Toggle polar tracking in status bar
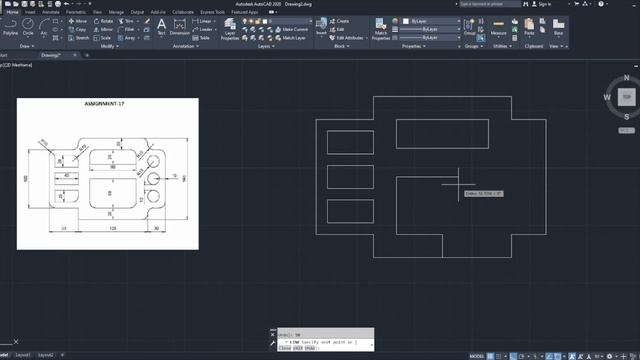The image size is (640, 360). click(522, 356)
